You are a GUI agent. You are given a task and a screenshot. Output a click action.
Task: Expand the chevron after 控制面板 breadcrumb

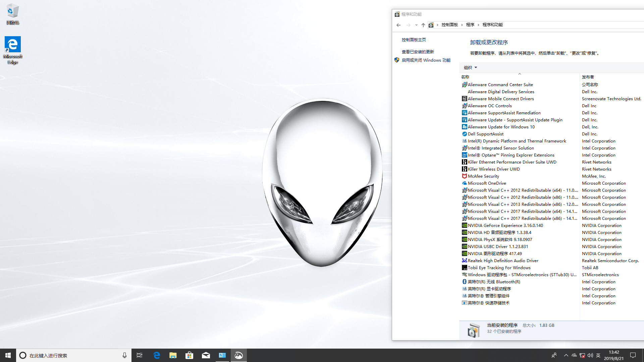(462, 25)
